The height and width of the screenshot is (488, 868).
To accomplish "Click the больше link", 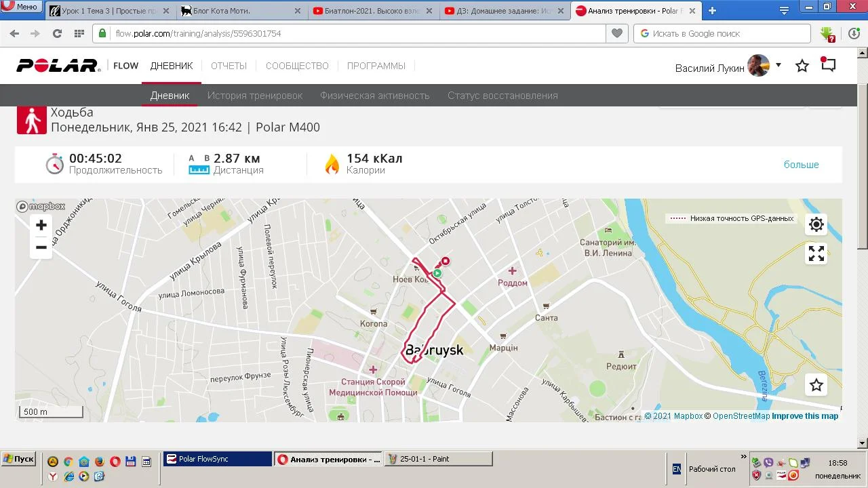I will pos(802,165).
